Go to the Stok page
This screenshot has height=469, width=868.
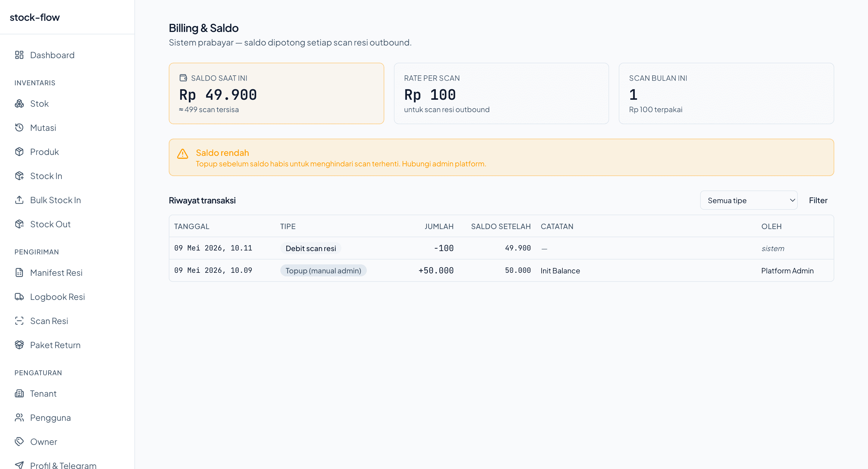point(67,103)
